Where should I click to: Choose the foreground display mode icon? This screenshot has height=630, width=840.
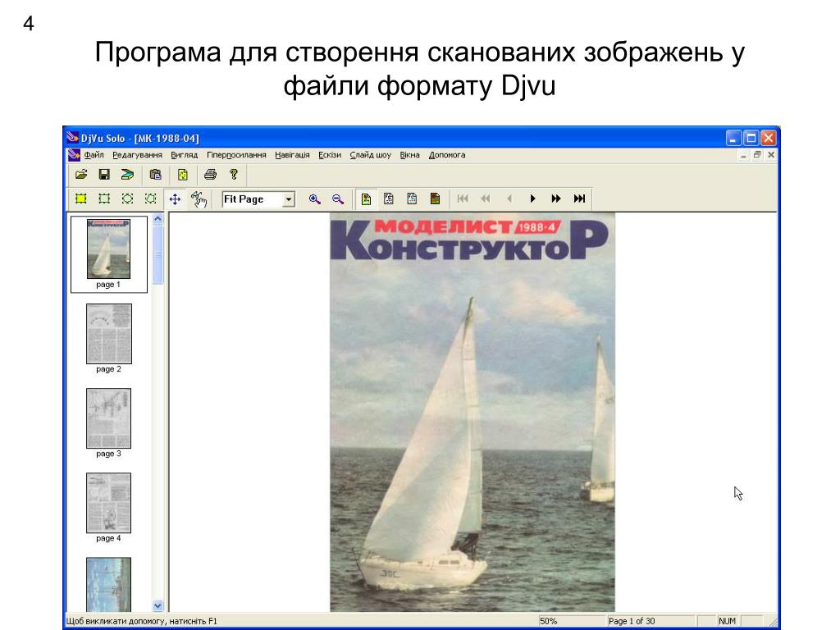click(435, 199)
